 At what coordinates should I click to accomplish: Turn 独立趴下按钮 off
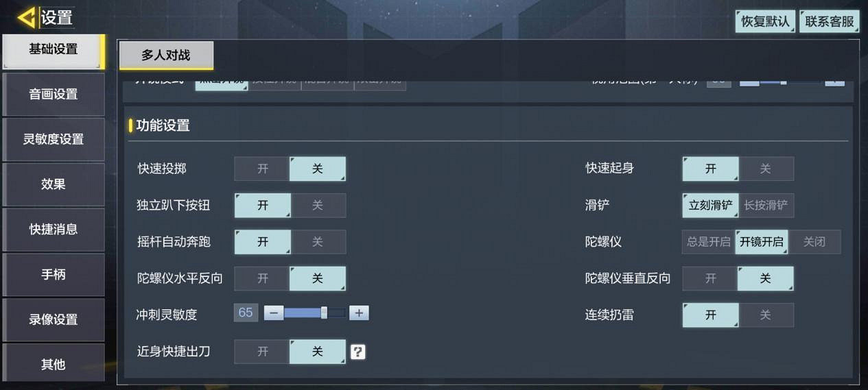tap(318, 206)
